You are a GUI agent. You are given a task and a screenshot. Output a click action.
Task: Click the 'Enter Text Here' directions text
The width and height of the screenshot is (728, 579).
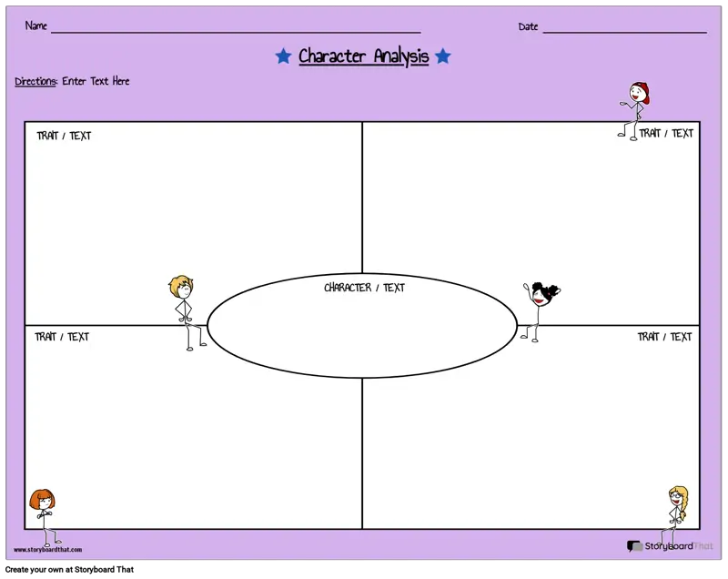96,81
